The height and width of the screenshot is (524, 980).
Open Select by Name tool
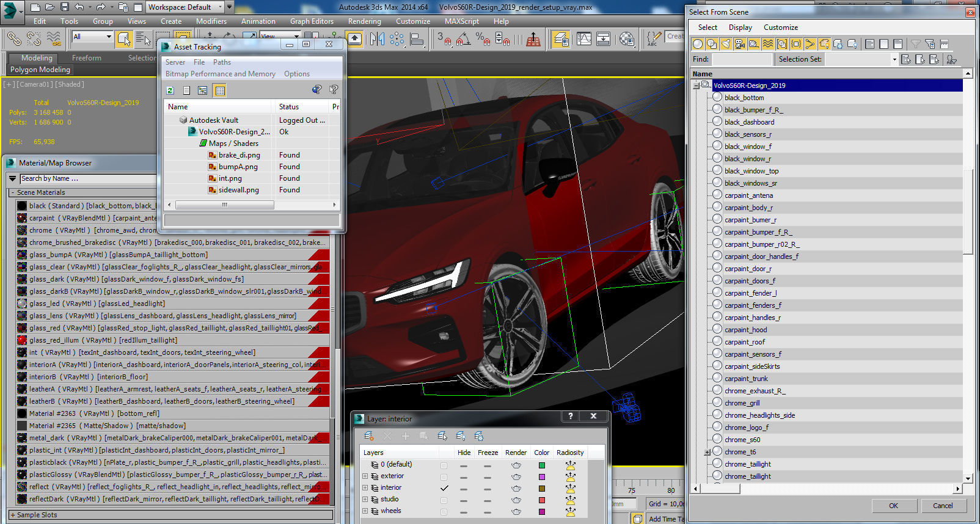[143, 39]
